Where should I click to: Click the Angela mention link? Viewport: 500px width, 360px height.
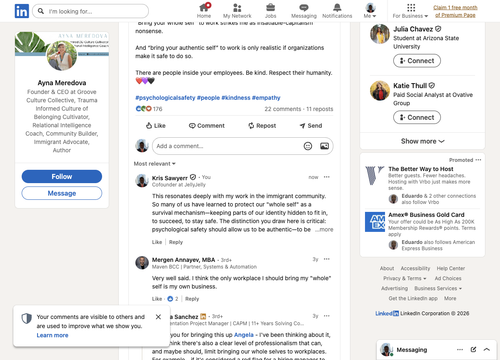[x=244, y=335]
